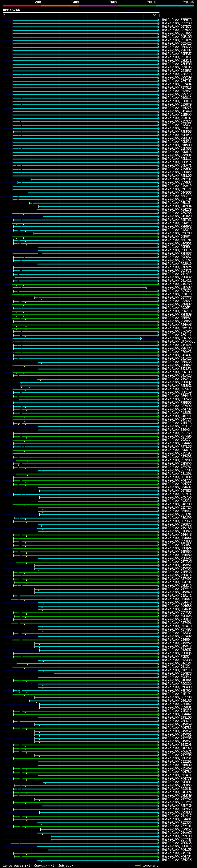Click the green ~80% identity legend bar
This screenshot has width=197, height=868.
click(137, 6)
